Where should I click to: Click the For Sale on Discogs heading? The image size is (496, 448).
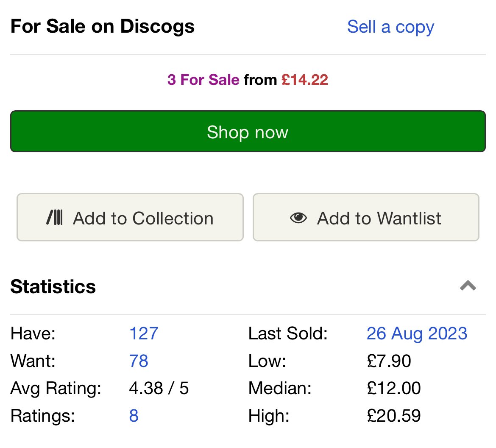(102, 26)
